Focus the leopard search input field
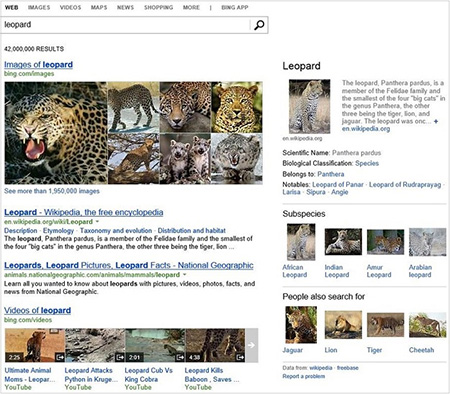 pyautogui.click(x=126, y=25)
